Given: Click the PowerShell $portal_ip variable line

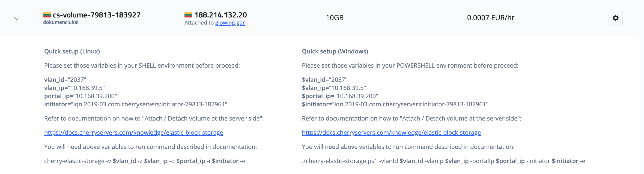Looking at the screenshot, I should click(340, 96).
